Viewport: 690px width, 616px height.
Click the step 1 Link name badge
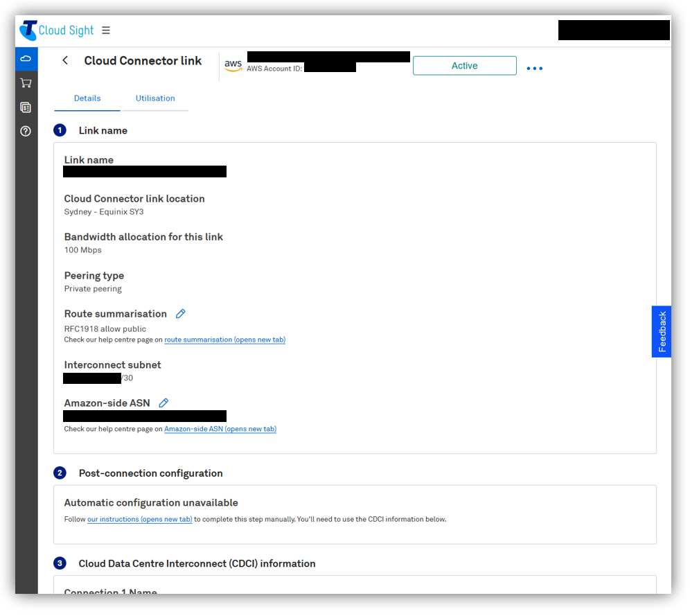click(60, 130)
